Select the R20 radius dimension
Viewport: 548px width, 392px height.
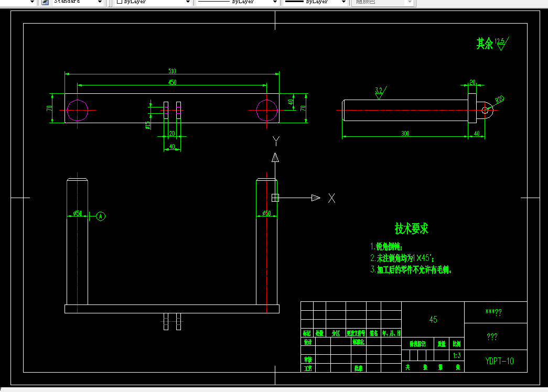(x=500, y=99)
